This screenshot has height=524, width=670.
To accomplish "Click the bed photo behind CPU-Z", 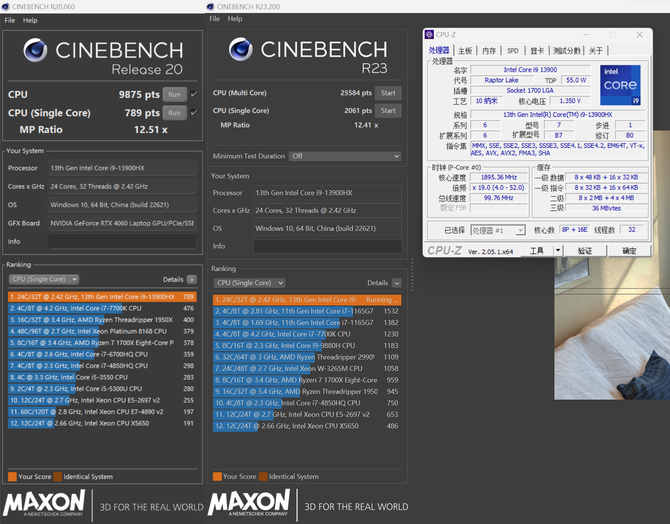I will point(612,328).
